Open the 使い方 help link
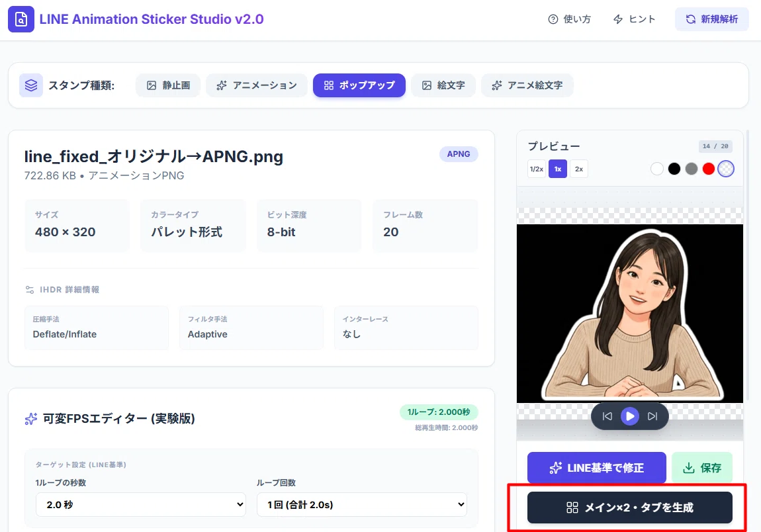This screenshot has height=532, width=761. coord(570,19)
